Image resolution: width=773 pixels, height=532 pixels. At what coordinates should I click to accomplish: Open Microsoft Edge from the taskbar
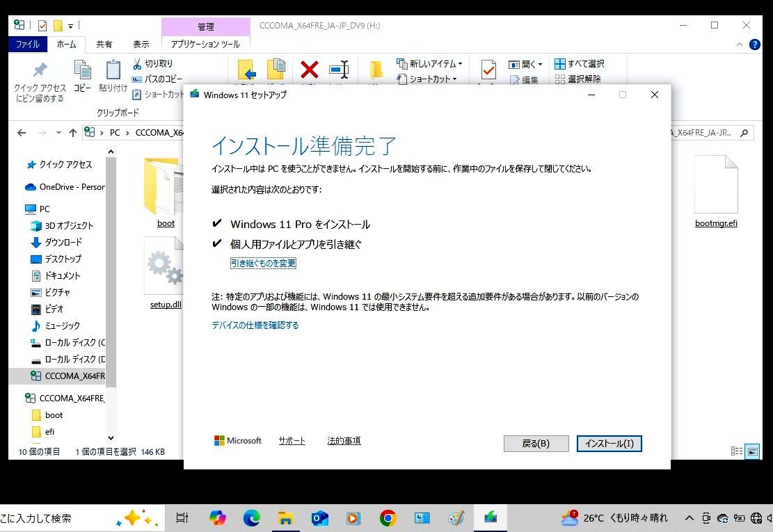[251, 518]
